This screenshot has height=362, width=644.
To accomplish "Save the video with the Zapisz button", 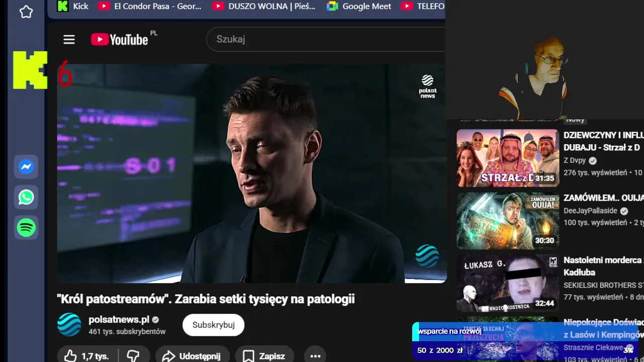I will click(264, 356).
